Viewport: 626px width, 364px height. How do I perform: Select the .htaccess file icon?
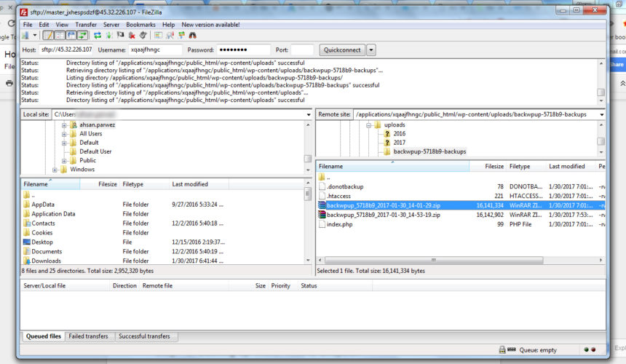pyautogui.click(x=322, y=196)
